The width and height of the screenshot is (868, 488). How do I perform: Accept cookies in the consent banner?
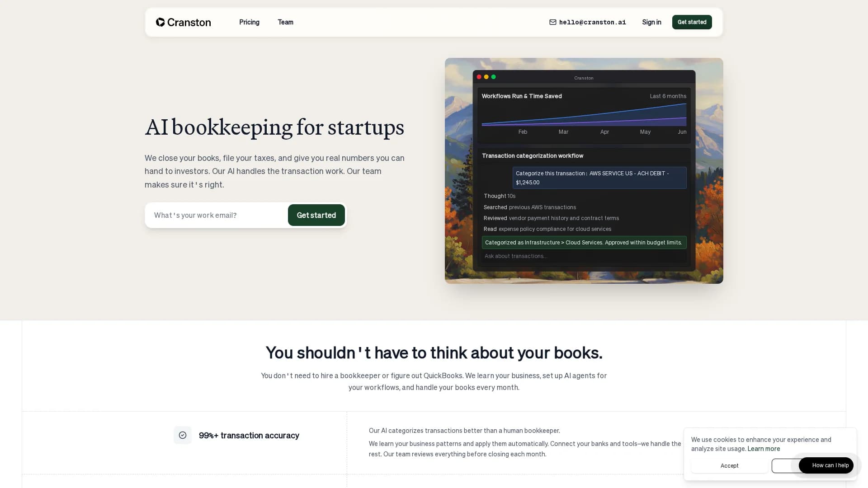point(729,466)
